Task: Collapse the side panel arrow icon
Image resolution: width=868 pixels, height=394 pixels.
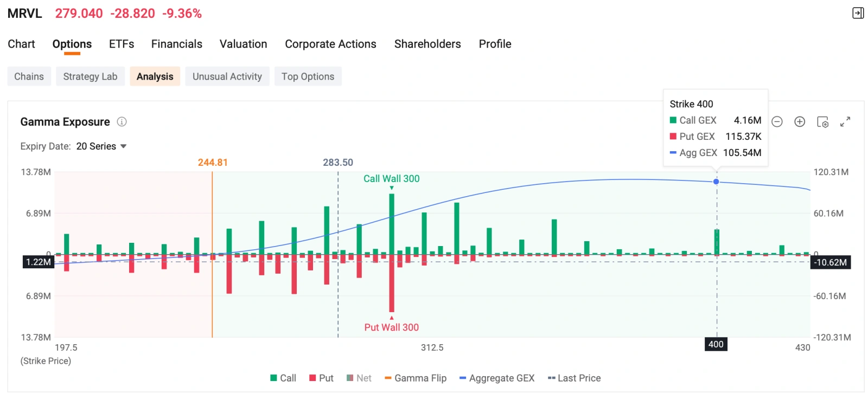Action: coord(858,13)
